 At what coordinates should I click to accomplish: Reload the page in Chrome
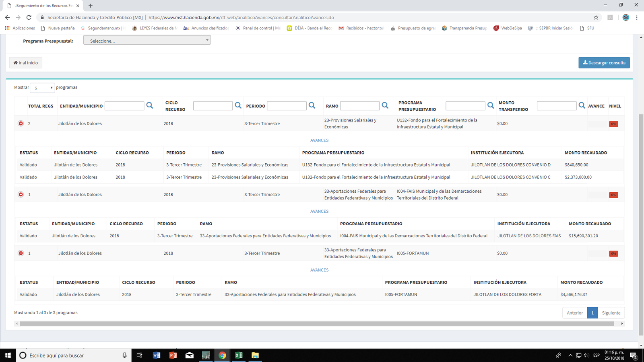coord(29,17)
